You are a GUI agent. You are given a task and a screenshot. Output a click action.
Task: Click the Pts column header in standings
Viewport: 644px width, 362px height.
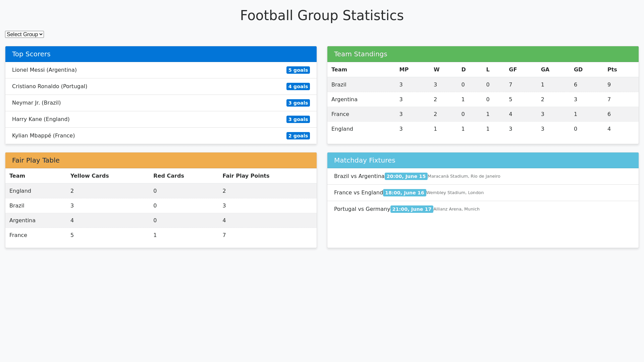coord(612,70)
